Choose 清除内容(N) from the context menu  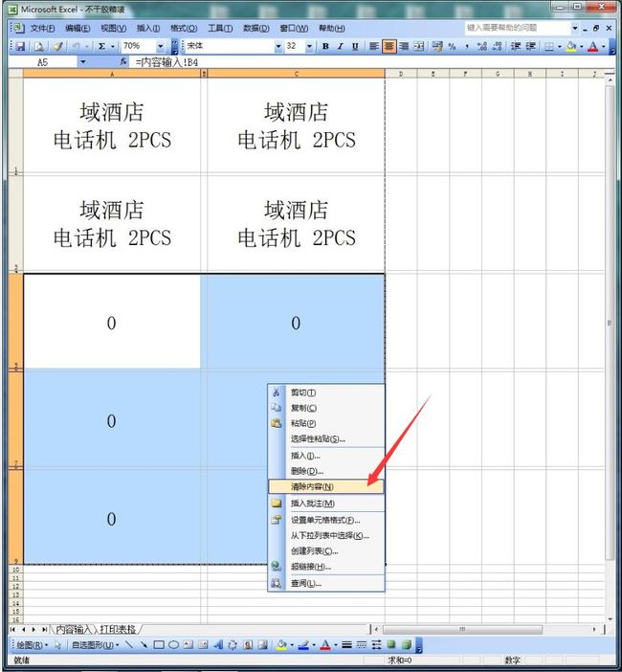pyautogui.click(x=326, y=486)
